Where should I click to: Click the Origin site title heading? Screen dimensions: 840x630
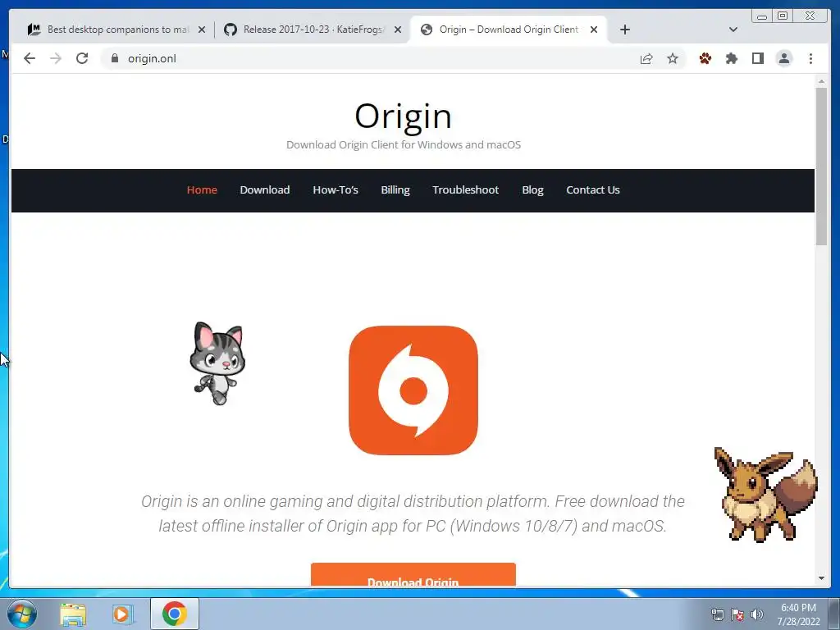click(x=404, y=116)
